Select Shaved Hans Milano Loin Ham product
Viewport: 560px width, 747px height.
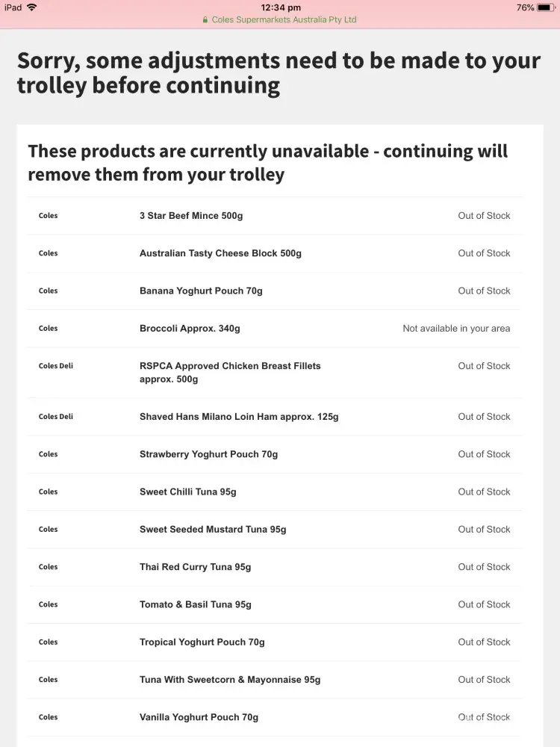239,417
